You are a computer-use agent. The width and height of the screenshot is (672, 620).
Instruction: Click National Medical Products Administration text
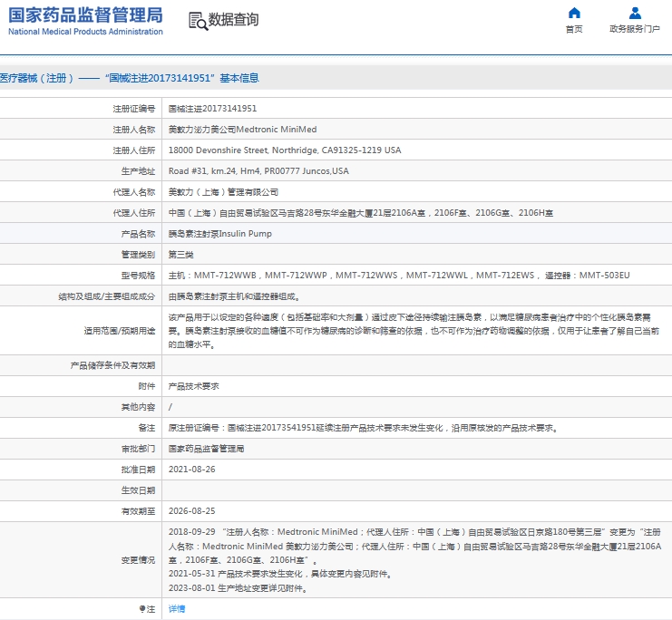(86, 32)
